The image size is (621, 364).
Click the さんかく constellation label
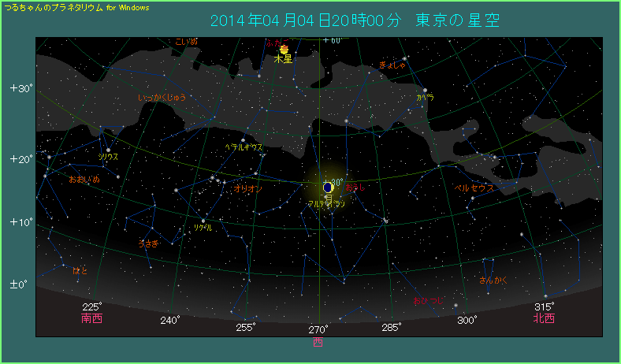click(x=493, y=280)
